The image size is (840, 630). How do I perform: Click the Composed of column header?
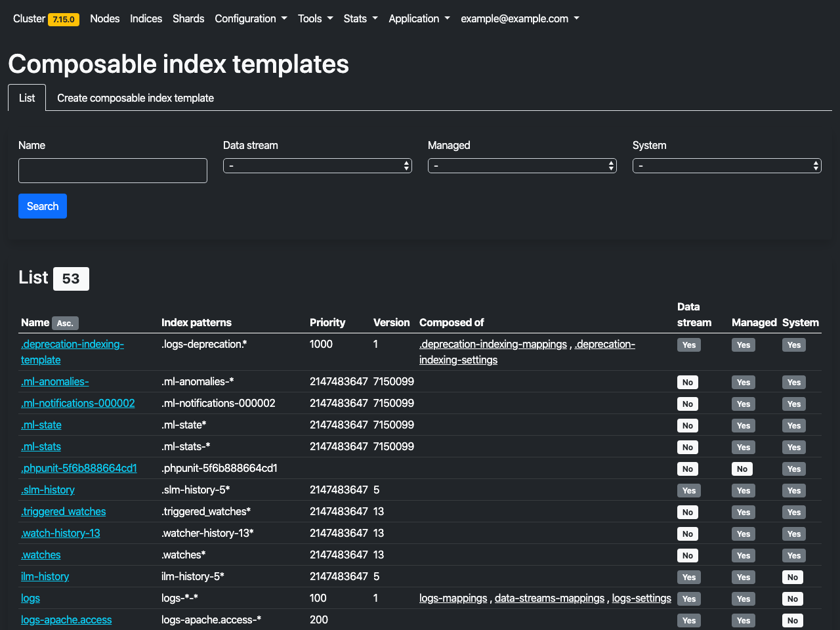point(451,322)
